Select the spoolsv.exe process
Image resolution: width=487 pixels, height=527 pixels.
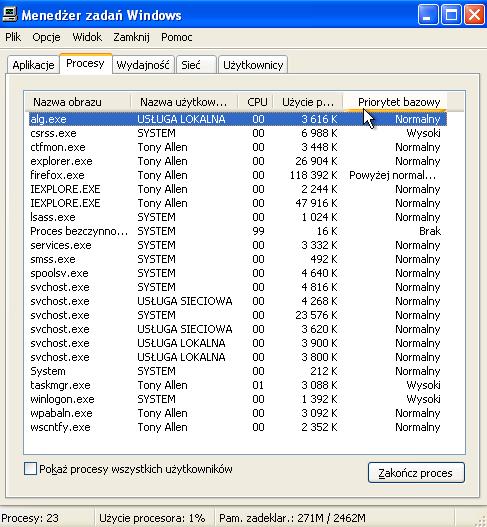click(x=238, y=273)
